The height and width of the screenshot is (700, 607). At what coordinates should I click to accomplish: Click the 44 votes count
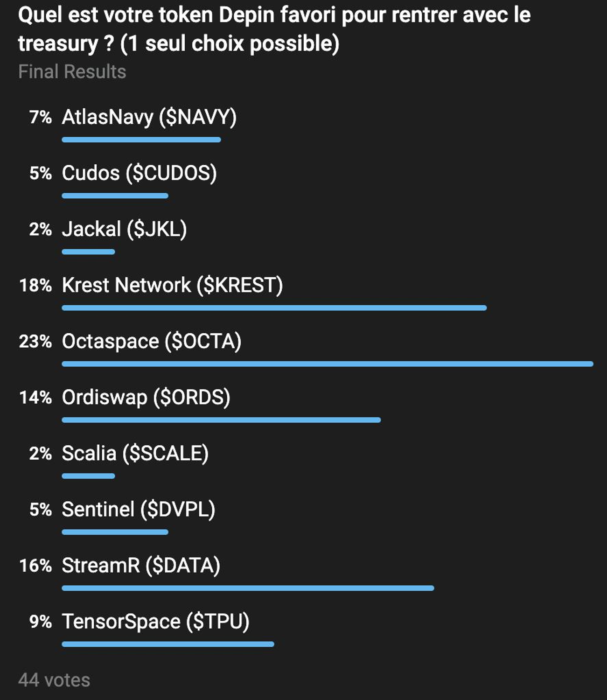[x=54, y=680]
